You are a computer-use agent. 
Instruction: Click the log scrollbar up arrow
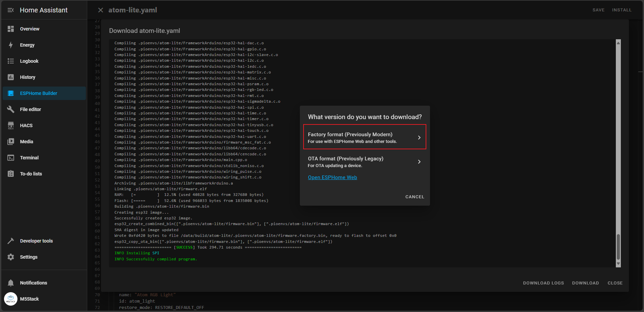coord(618,43)
